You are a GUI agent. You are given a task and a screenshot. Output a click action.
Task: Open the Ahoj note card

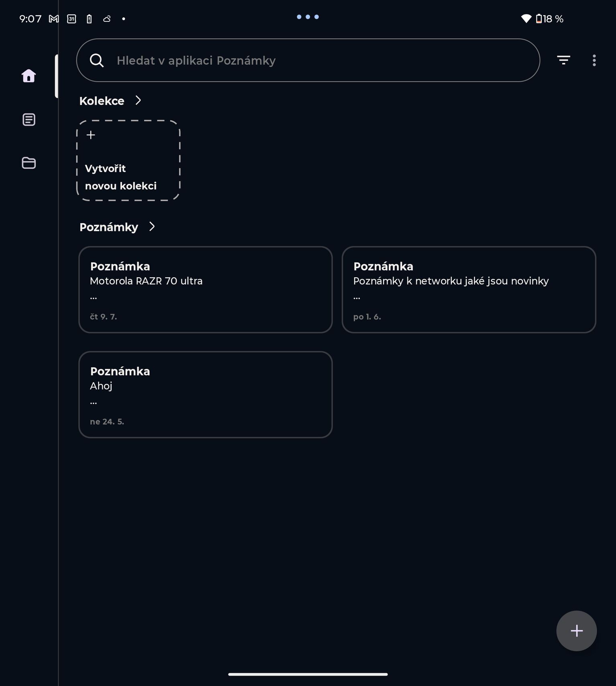click(205, 394)
